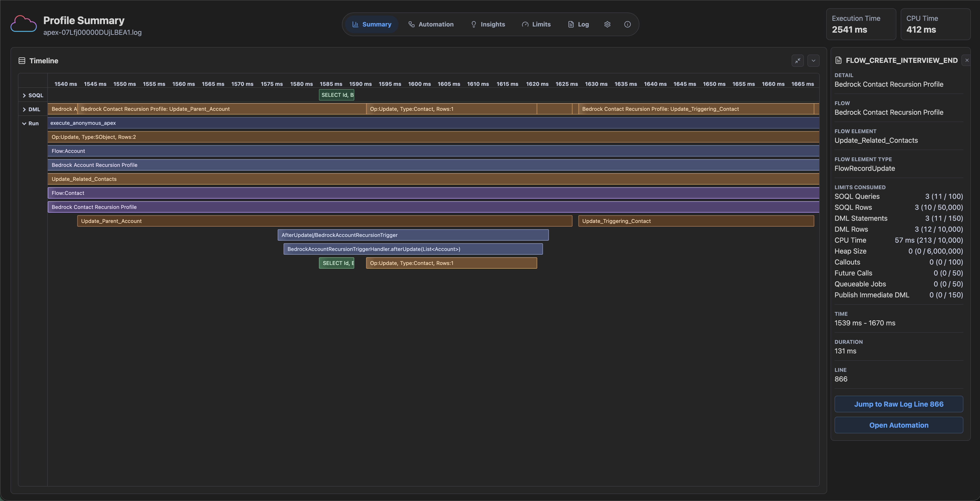Select the Op:Update Type:Contact bar in Run section
The image size is (980, 501).
tap(452, 263)
